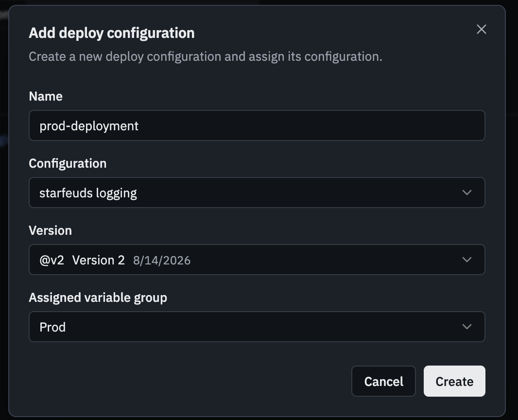The height and width of the screenshot is (420, 518).
Task: Select the @v2 tag text
Action: coord(52,260)
